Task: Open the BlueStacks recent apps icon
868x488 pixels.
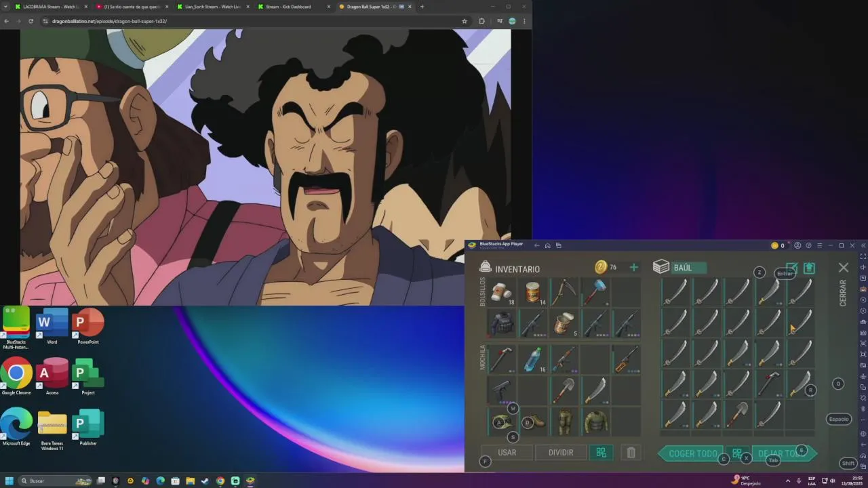Action: pyautogui.click(x=558, y=245)
